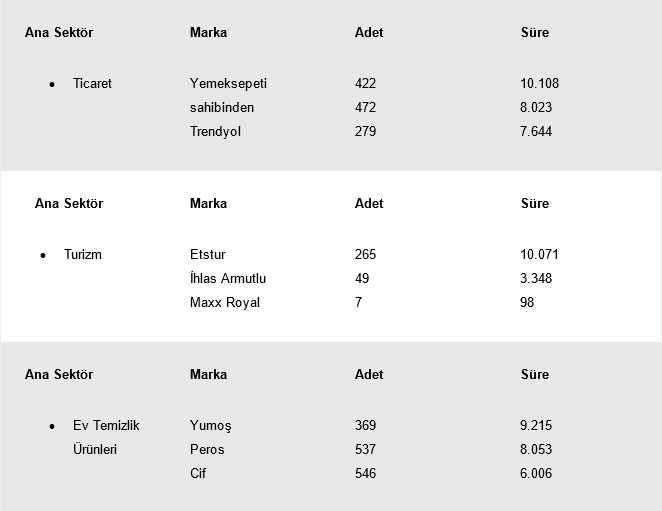Click the İhlas Armutlu brand name

point(228,279)
